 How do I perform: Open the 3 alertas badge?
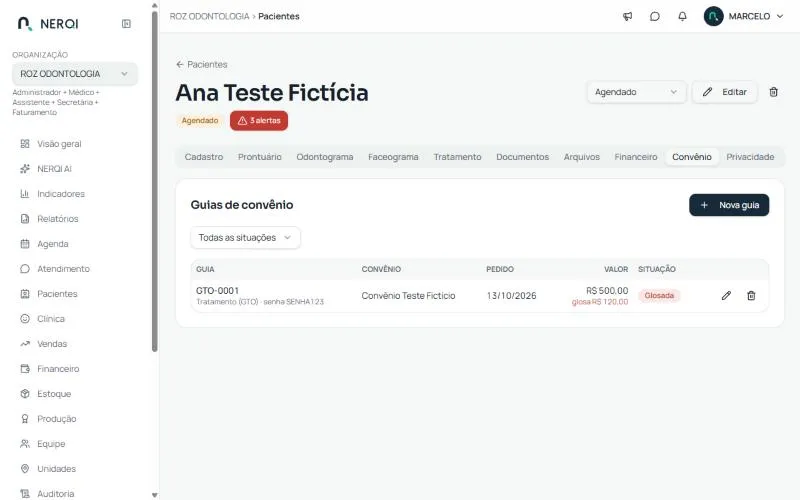(259, 120)
